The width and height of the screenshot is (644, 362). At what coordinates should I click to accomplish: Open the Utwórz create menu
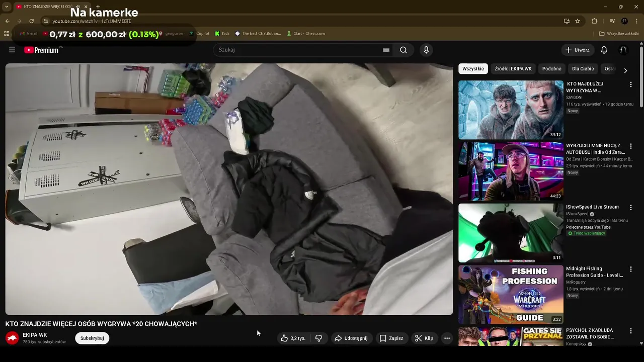click(x=577, y=50)
